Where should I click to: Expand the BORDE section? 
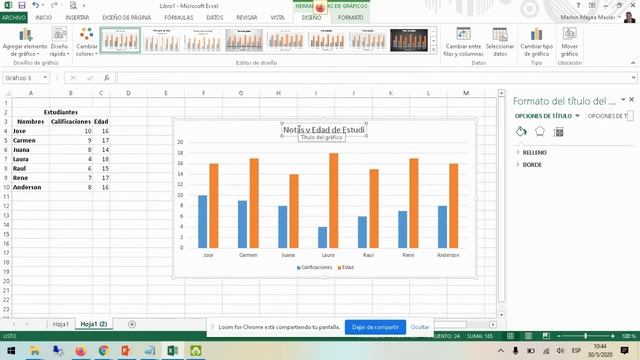pos(529,164)
